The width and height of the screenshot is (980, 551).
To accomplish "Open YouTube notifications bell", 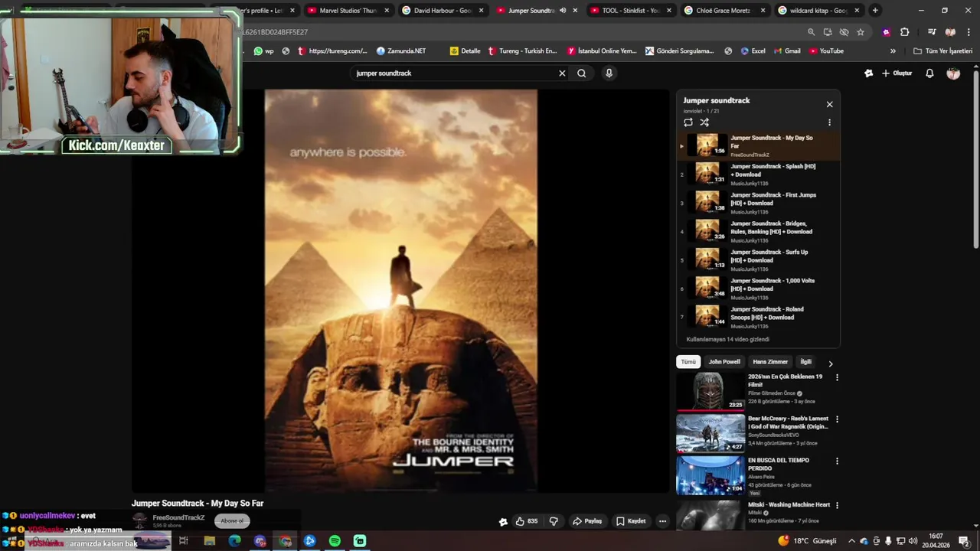I will (x=929, y=73).
